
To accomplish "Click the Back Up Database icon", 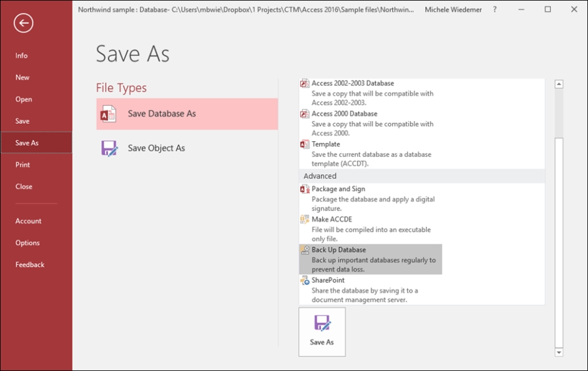I will pyautogui.click(x=305, y=250).
